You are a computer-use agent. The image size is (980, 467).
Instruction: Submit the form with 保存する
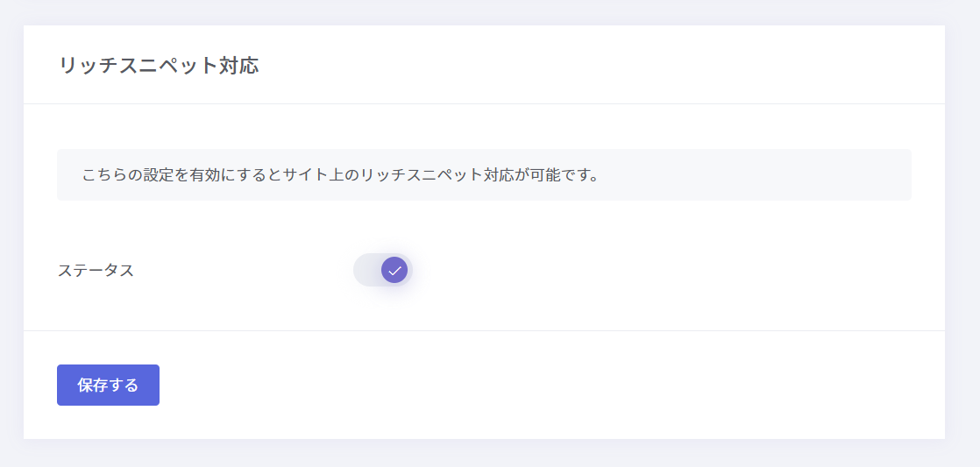[108, 386]
